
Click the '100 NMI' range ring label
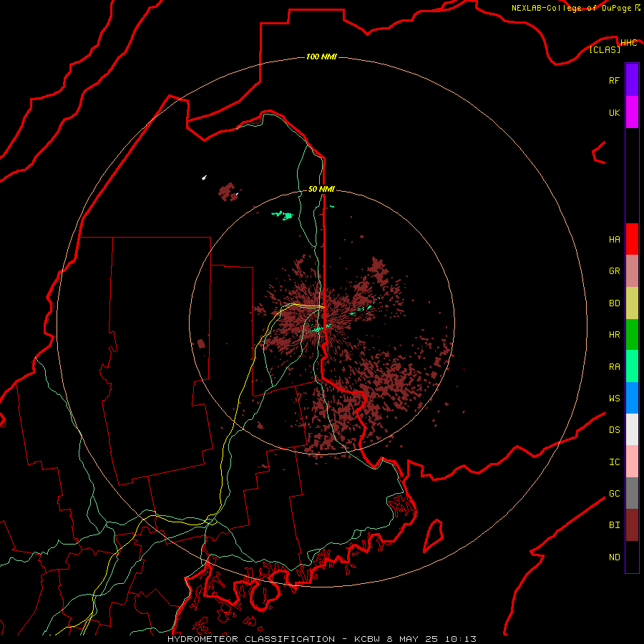321,57
